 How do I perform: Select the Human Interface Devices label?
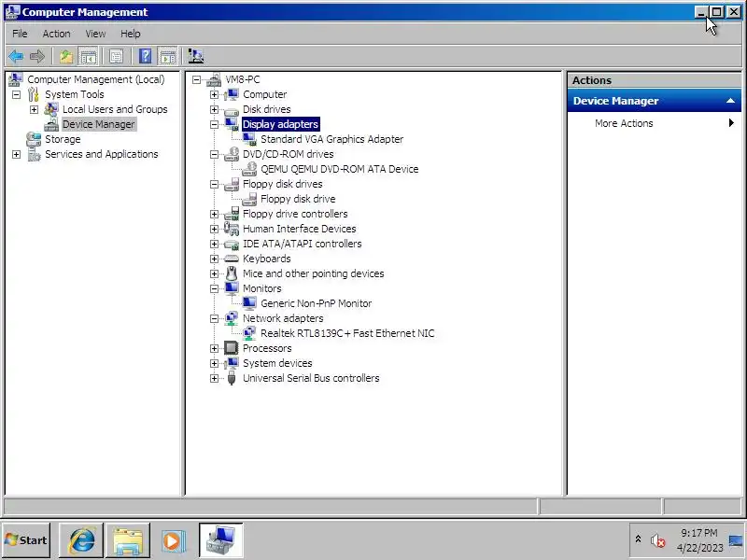[x=299, y=229]
